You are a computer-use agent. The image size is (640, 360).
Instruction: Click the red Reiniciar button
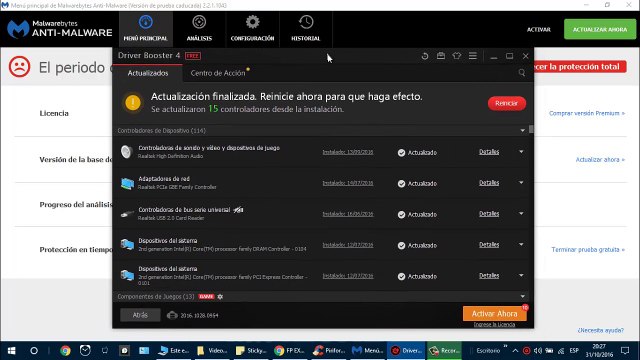[507, 103]
